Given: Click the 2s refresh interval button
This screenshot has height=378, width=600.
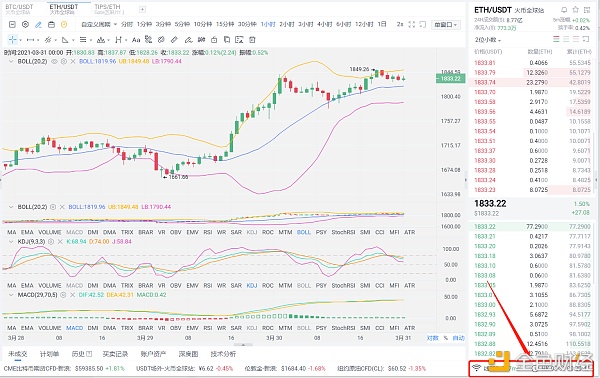Looking at the screenshot, I should click(x=400, y=24).
